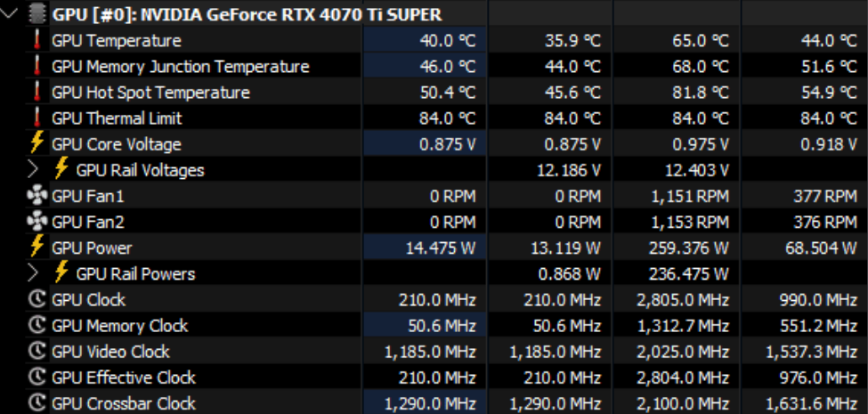Screen dimensions: 868x414
Task: Click the 236.475 W rail power maximum
Action: [x=689, y=274]
